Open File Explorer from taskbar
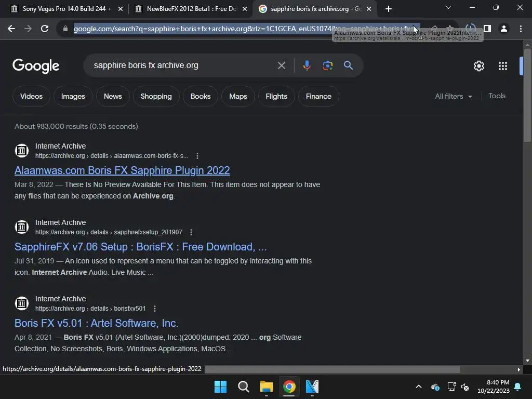Viewport: 532px width, 399px height. [x=267, y=387]
